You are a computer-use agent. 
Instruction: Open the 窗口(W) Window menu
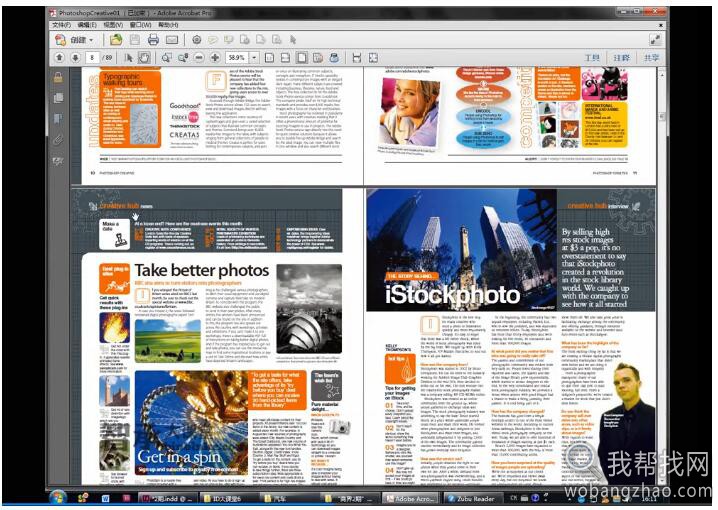pyautogui.click(x=140, y=25)
